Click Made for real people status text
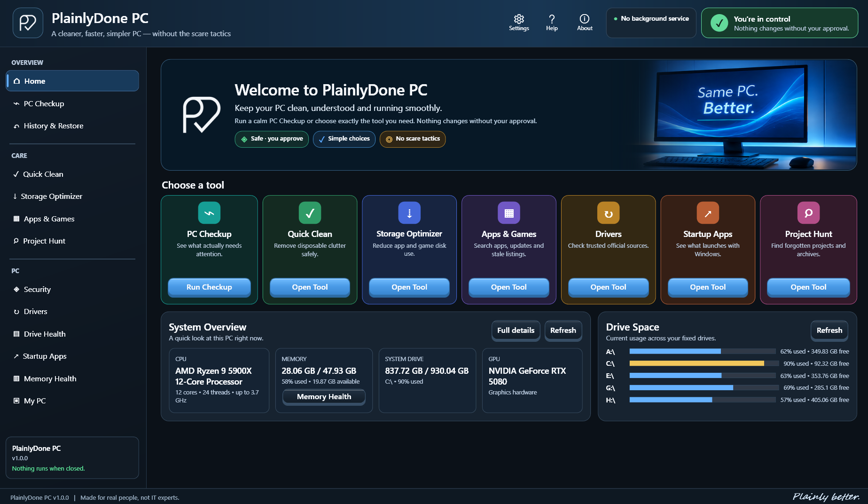Viewport: 868px width, 504px height. click(130, 497)
